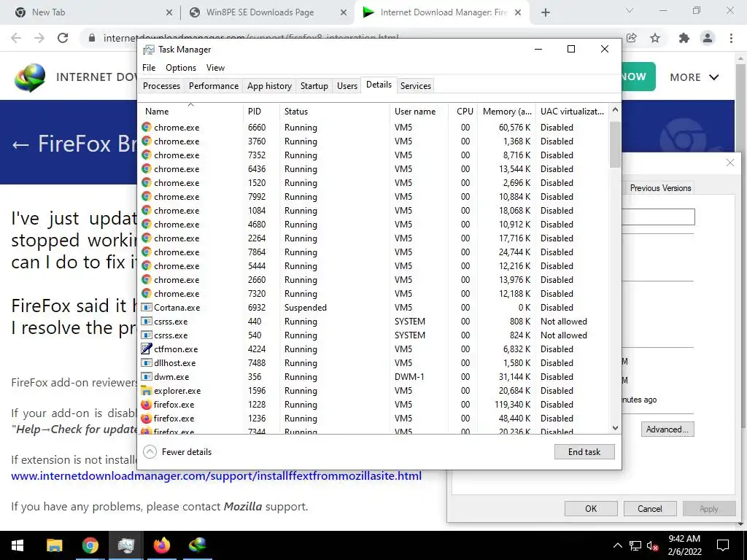Open Windows Start menu
Viewport: 747px width, 560px height.
[x=18, y=545]
